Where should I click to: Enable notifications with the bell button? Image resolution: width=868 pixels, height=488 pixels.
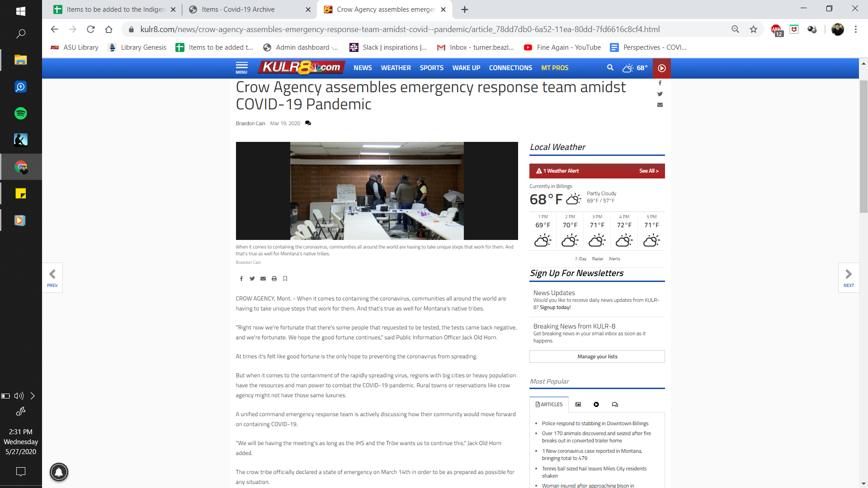coord(59,472)
